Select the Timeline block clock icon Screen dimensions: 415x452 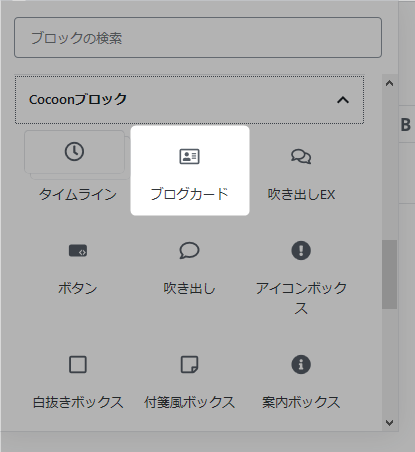[74, 152]
